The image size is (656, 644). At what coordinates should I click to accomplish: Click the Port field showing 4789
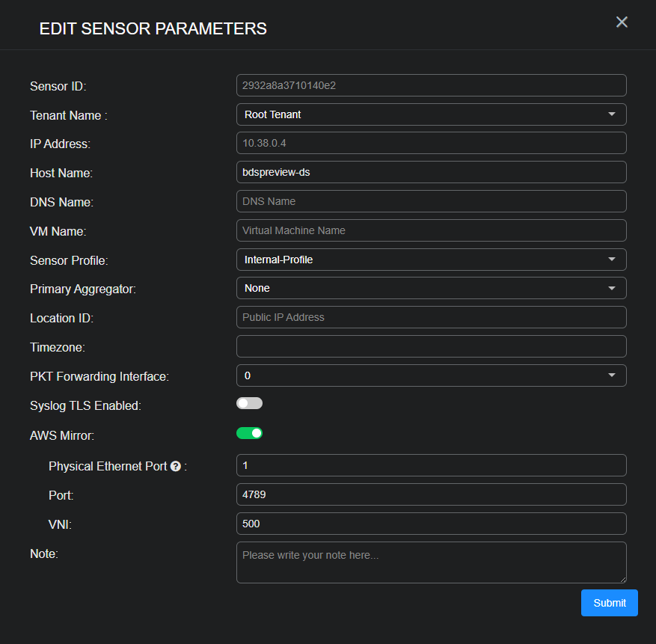431,494
